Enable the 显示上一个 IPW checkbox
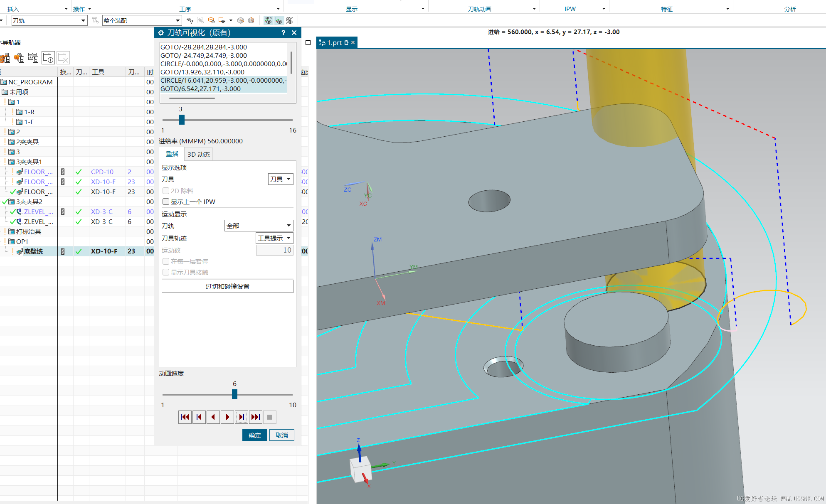This screenshot has height=504, width=826. 166,202
